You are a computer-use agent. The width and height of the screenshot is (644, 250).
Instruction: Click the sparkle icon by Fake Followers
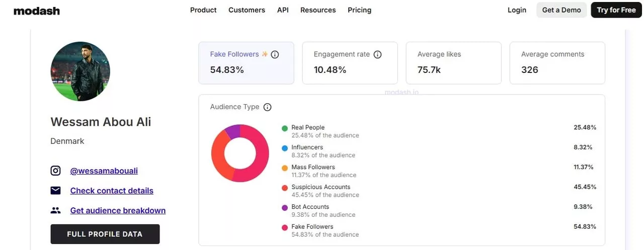point(265,54)
